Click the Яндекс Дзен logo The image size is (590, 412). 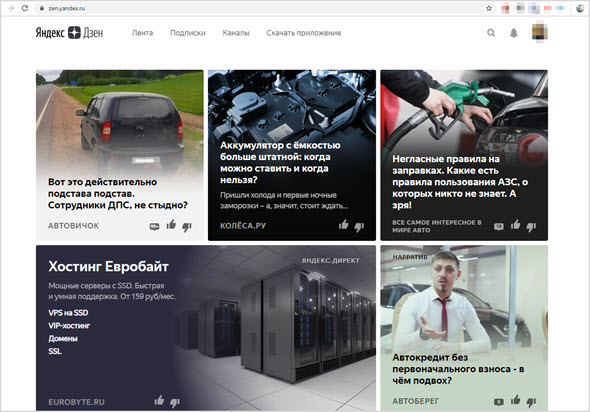(x=69, y=33)
